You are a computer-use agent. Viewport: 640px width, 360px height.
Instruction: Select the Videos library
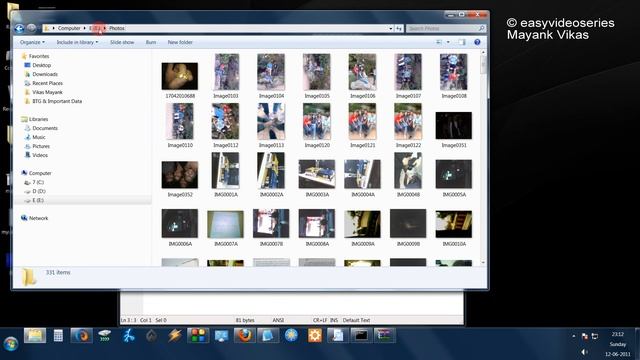(x=40, y=155)
